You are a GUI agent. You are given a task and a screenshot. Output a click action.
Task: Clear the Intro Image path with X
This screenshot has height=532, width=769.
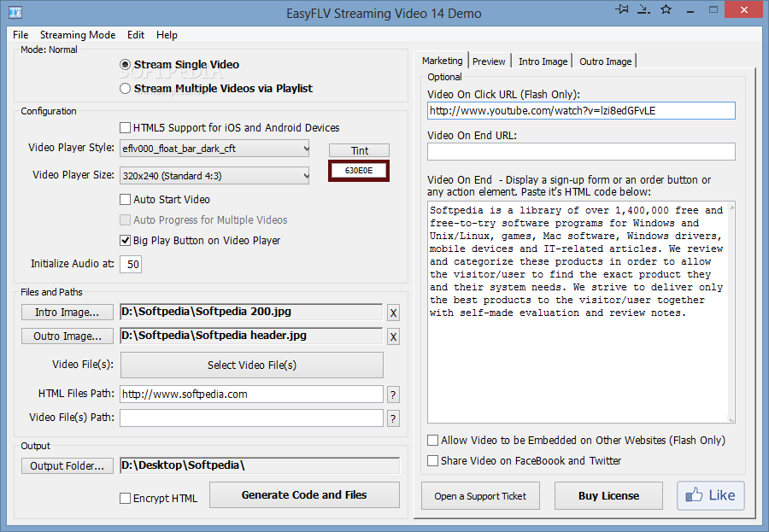point(393,313)
